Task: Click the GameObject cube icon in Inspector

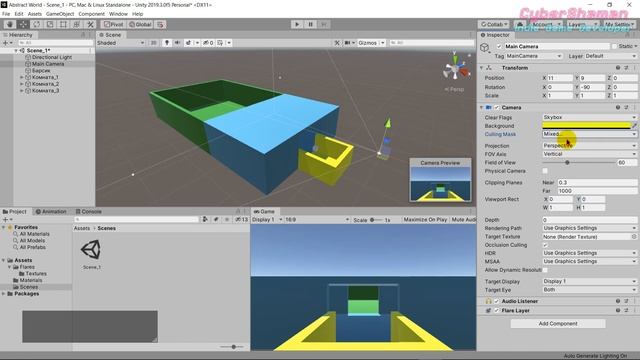Action: click(485, 48)
